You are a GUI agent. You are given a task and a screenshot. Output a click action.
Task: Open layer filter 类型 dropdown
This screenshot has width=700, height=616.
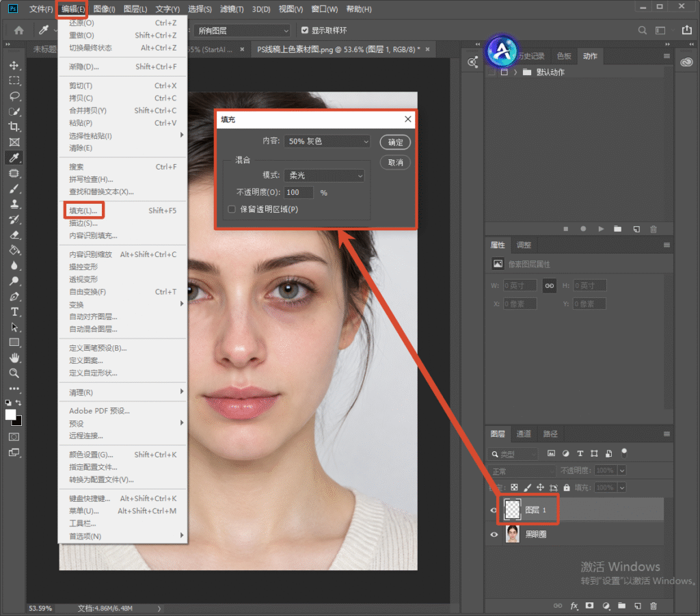(x=513, y=454)
